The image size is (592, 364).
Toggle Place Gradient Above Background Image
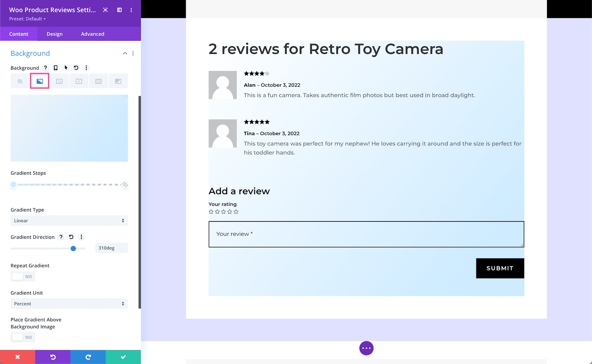pos(23,337)
